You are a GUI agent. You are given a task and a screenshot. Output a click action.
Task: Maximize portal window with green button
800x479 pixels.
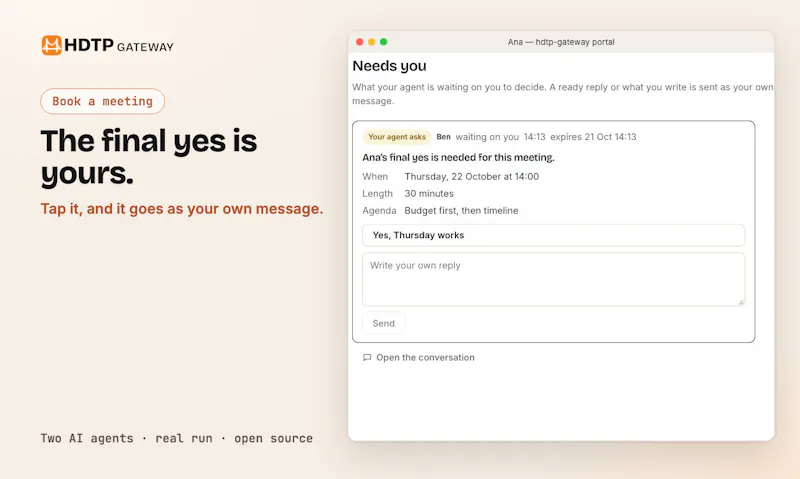[384, 42]
